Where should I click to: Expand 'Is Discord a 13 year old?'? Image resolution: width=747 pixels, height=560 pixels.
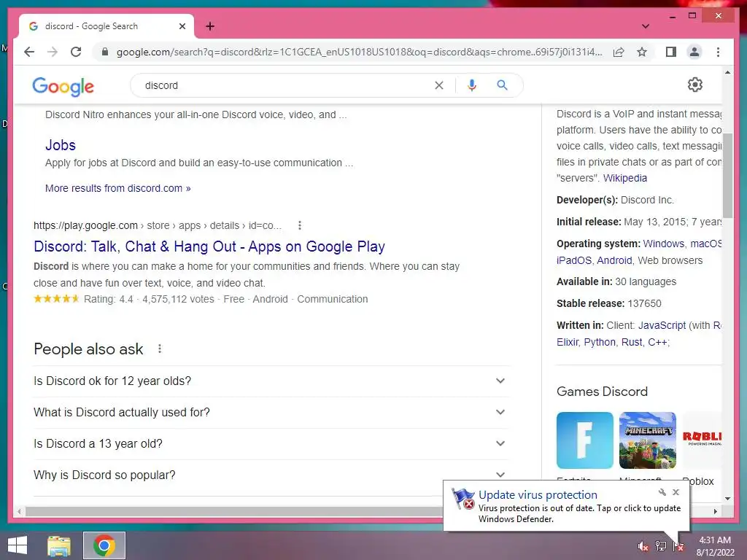coord(271,444)
